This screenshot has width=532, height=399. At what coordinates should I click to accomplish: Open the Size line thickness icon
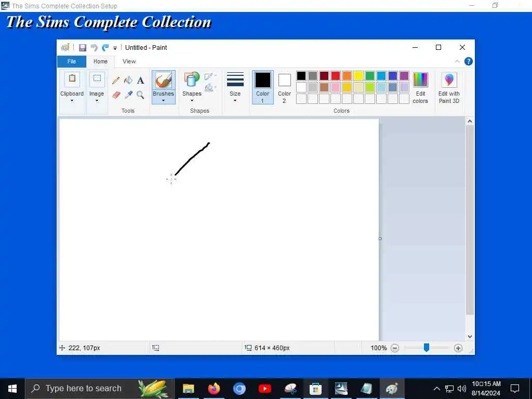(x=235, y=79)
